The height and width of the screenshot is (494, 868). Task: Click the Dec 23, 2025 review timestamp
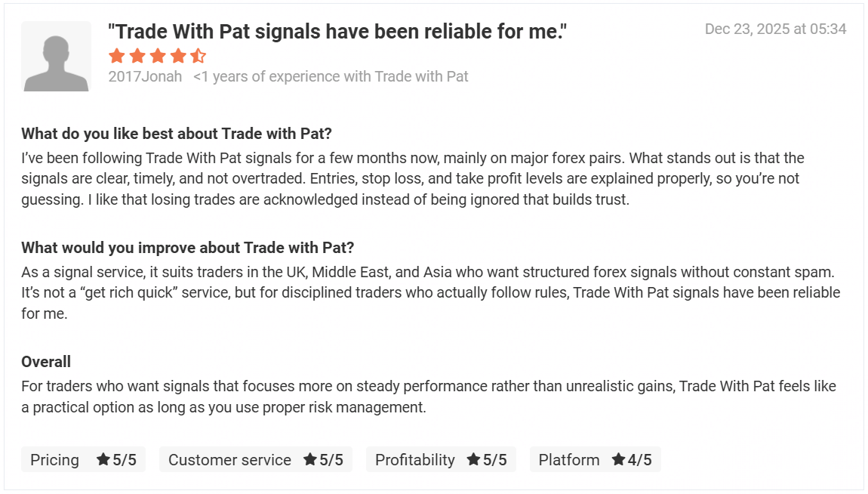[775, 29]
